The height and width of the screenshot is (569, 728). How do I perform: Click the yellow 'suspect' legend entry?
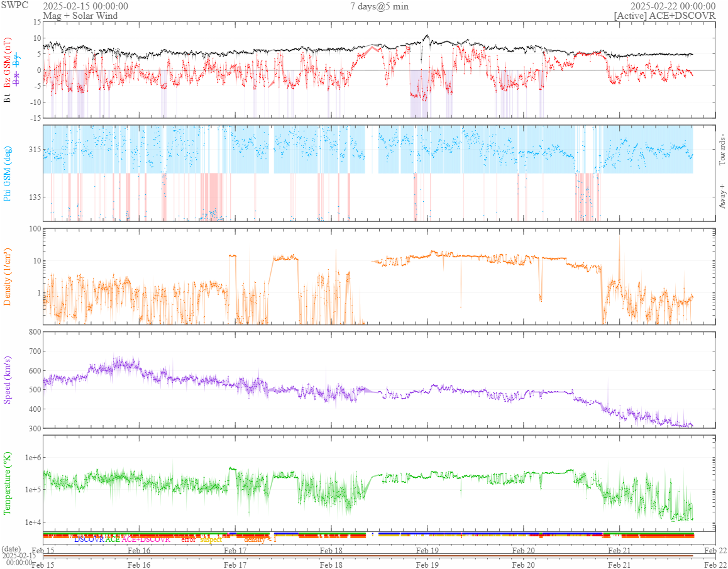pyautogui.click(x=211, y=539)
